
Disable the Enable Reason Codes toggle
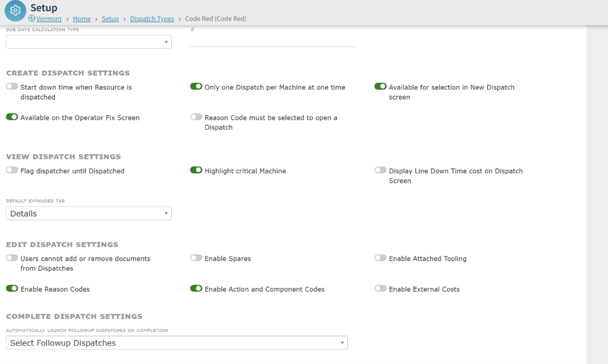coord(12,288)
